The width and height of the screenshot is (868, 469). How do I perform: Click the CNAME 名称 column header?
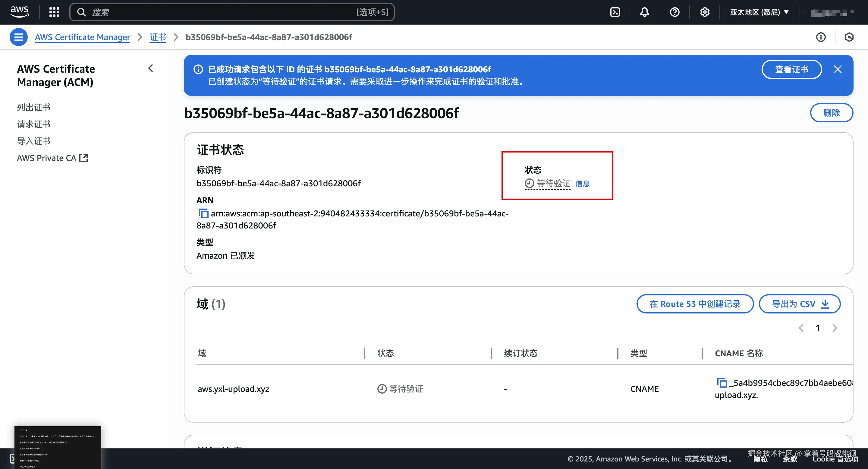point(739,353)
